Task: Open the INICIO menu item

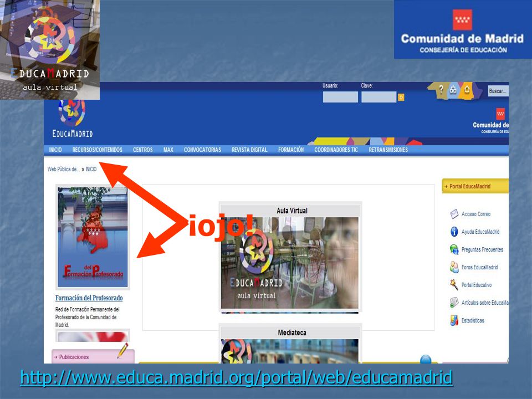Action: [55, 150]
